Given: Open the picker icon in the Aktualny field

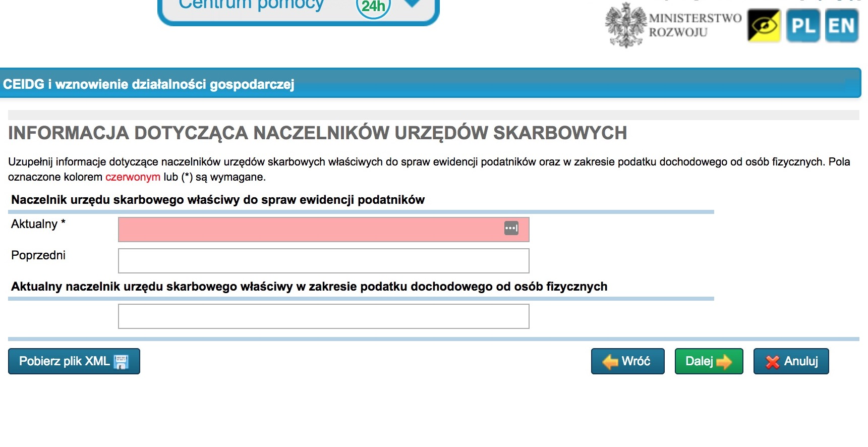Looking at the screenshot, I should click(x=511, y=229).
